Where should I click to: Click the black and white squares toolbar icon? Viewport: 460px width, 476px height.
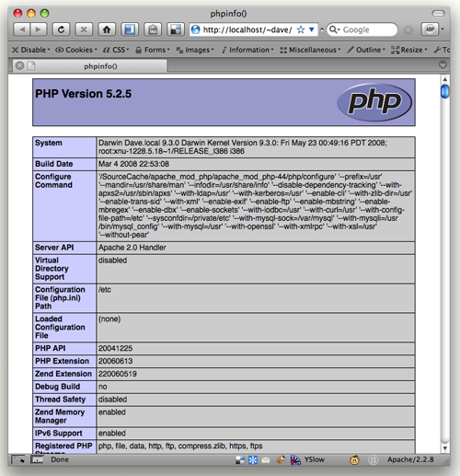176,29
